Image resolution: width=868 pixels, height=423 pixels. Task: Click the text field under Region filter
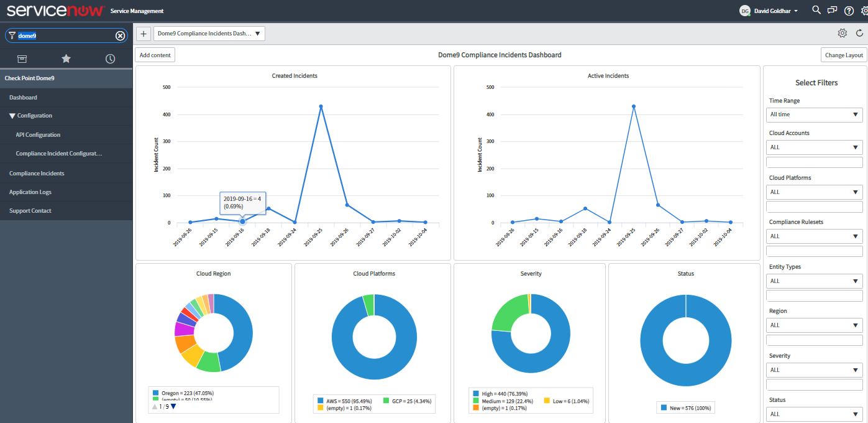point(815,340)
